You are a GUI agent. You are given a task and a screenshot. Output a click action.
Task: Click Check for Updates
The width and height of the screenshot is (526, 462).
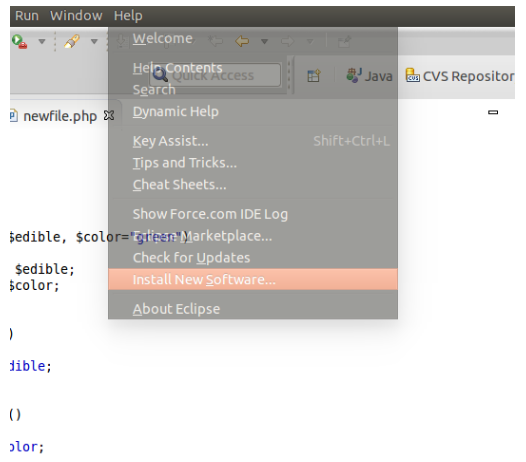click(x=253, y=258)
